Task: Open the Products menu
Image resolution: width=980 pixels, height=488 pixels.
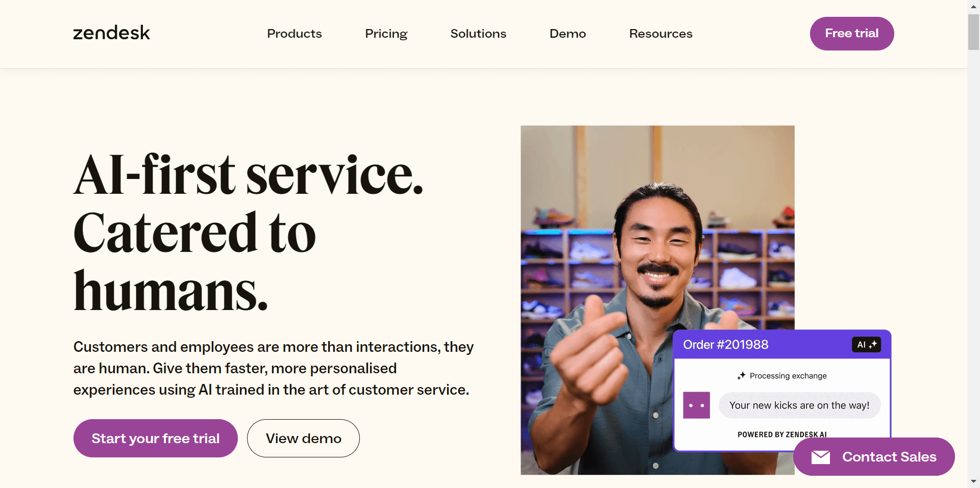Action: pyautogui.click(x=294, y=34)
